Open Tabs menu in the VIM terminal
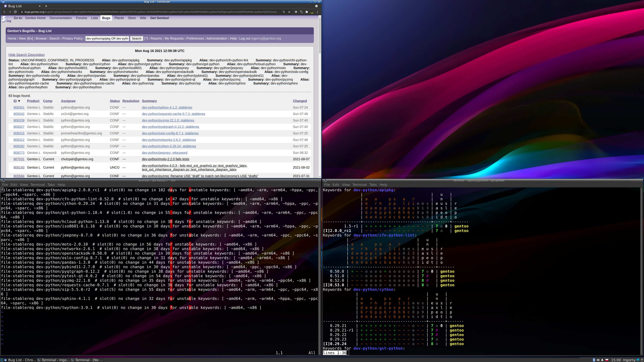644x362 pixels. click(x=51, y=185)
